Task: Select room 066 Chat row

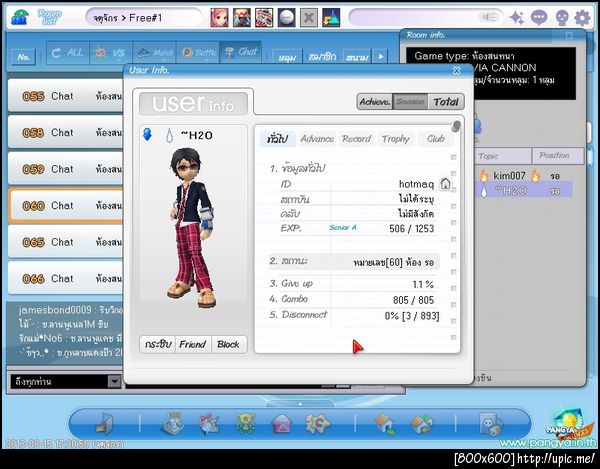Action: pos(66,278)
